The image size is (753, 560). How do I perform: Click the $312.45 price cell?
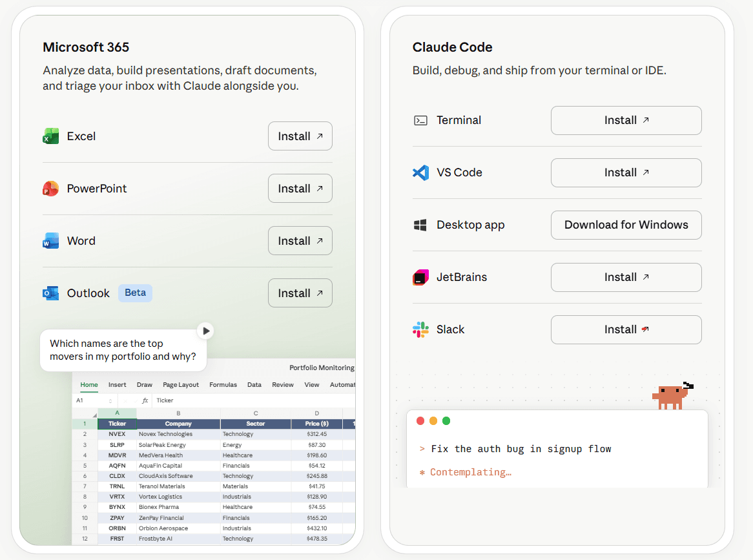click(x=317, y=434)
